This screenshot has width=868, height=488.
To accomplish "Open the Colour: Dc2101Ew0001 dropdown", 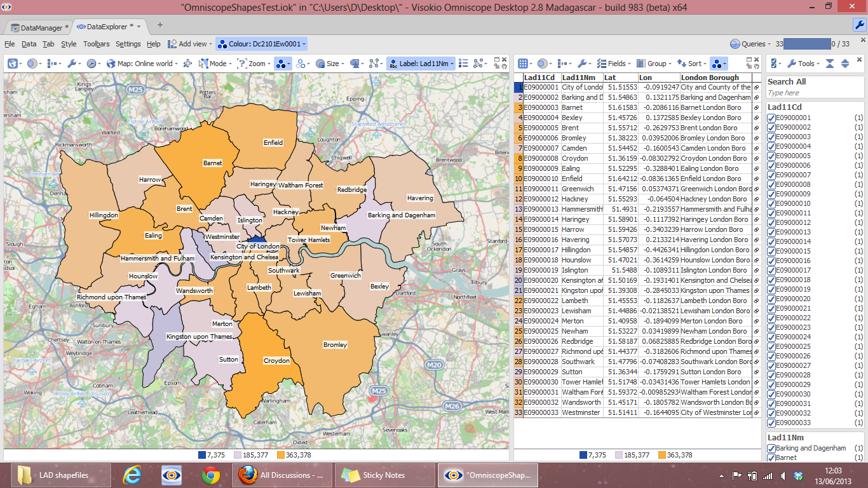I will 262,44.
